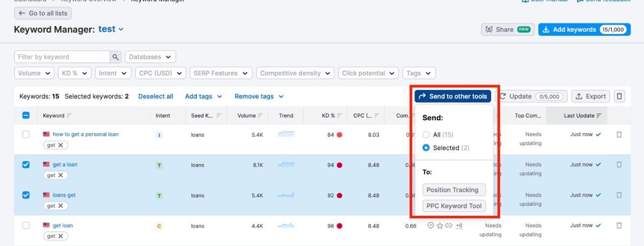Click the location pin SERP icon for 'get loan'

(431, 225)
